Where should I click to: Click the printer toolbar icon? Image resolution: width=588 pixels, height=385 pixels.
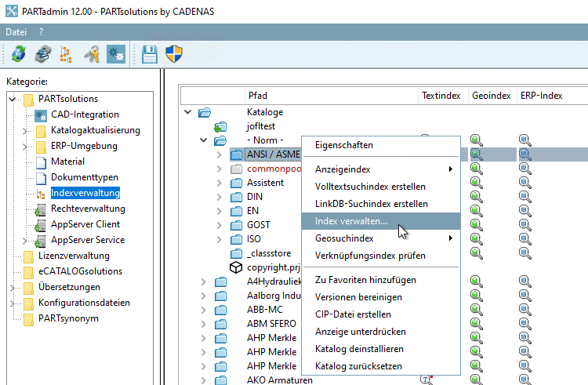(42, 53)
